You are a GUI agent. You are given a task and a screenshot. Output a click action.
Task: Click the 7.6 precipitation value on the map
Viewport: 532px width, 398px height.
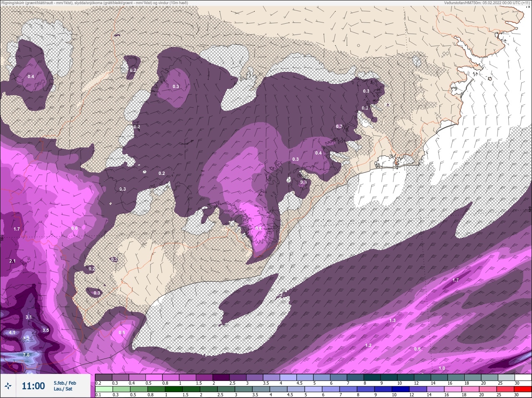pyautogui.click(x=26, y=355)
